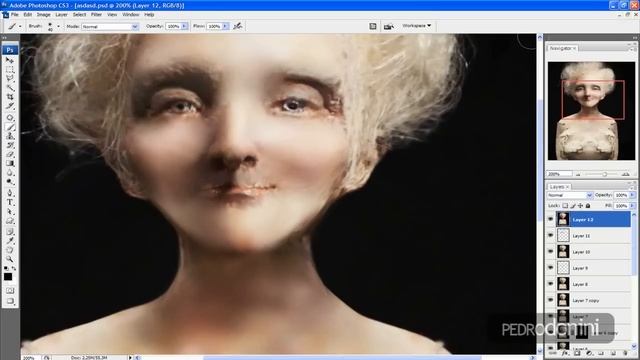Select the Gradient tool

point(10,163)
